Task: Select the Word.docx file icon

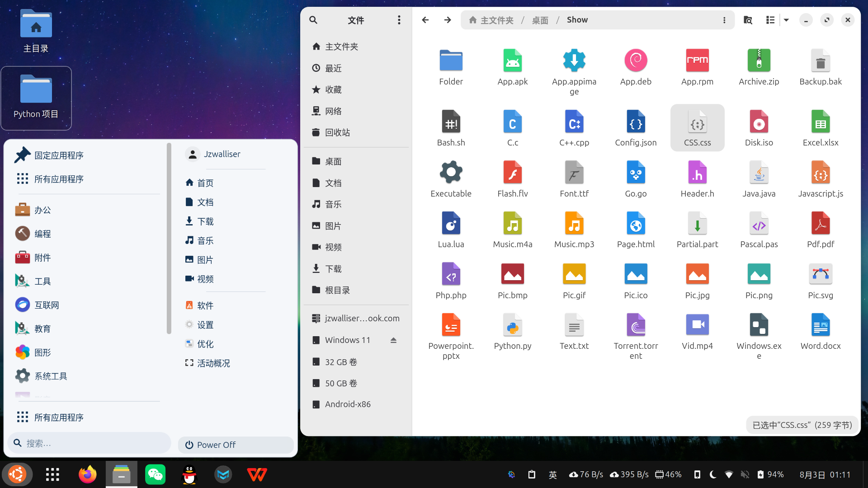Action: (x=820, y=325)
